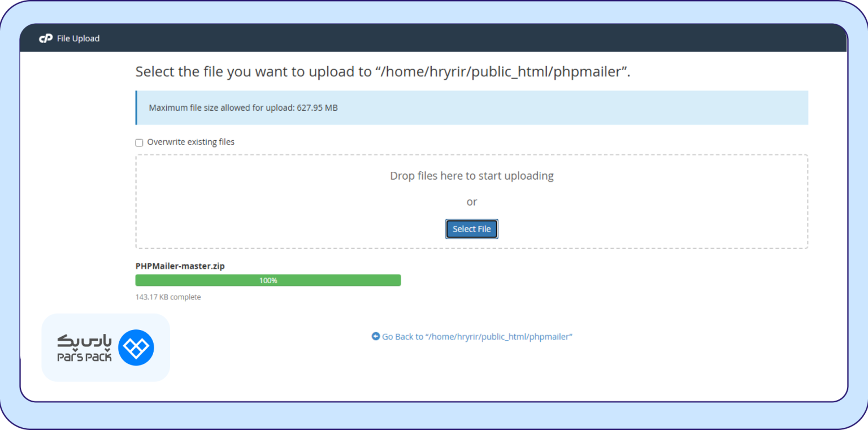Tick the Overwrite existing files checkbox

[x=140, y=143]
